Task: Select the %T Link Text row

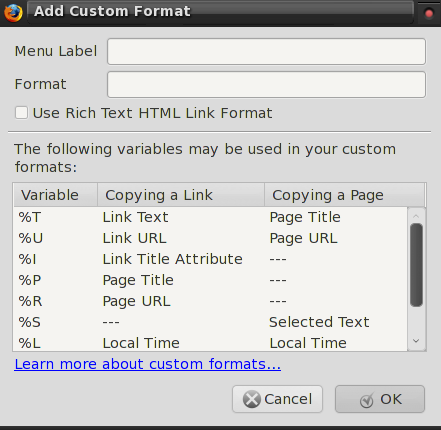Action: point(210,217)
